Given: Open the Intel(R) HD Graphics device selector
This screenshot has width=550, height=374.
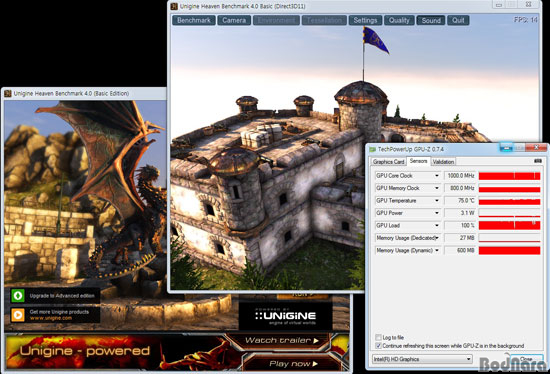Looking at the screenshot, I should coord(422,359).
